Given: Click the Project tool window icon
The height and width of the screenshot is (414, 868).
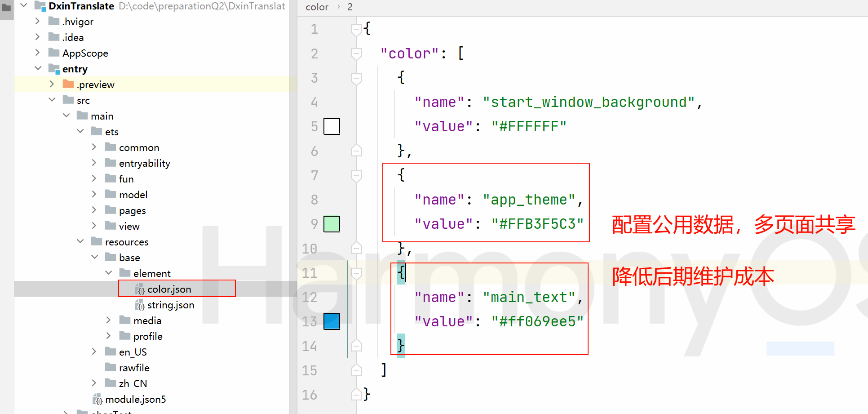Looking at the screenshot, I should click(x=6, y=8).
